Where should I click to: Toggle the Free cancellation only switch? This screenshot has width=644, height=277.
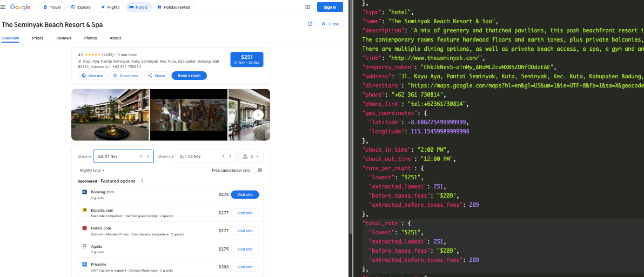(258, 170)
